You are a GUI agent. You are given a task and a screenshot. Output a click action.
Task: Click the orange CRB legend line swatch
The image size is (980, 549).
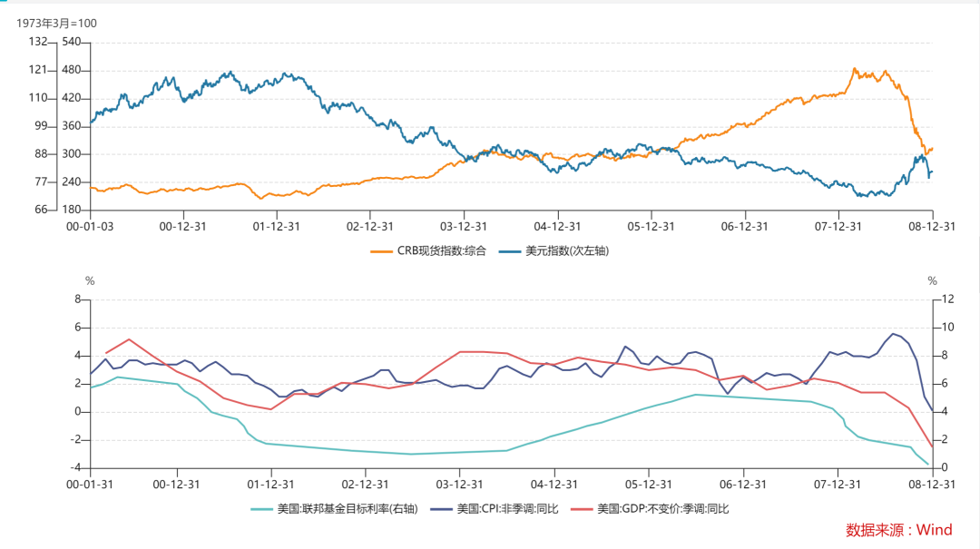[x=382, y=251]
